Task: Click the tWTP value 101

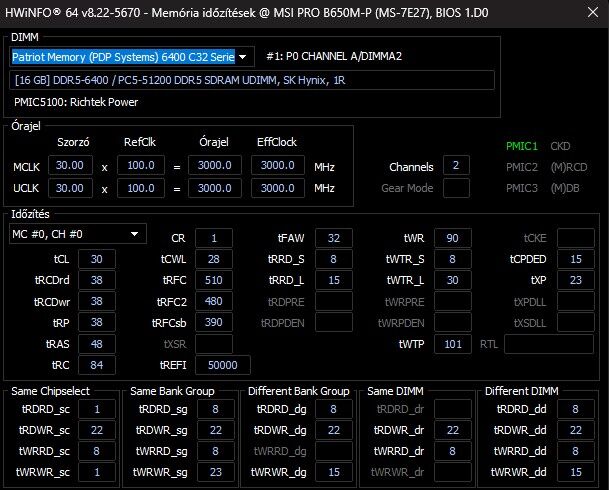Action: (452, 344)
